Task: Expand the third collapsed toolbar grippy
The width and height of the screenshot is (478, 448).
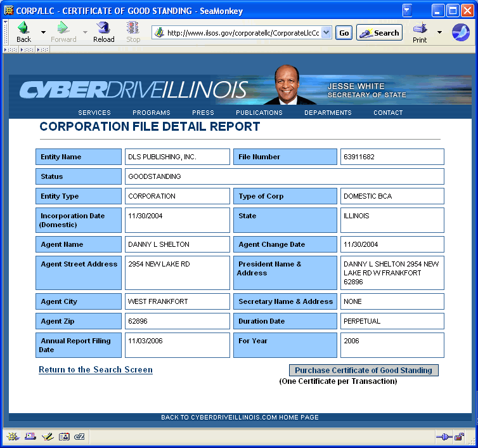Action: coord(42,49)
